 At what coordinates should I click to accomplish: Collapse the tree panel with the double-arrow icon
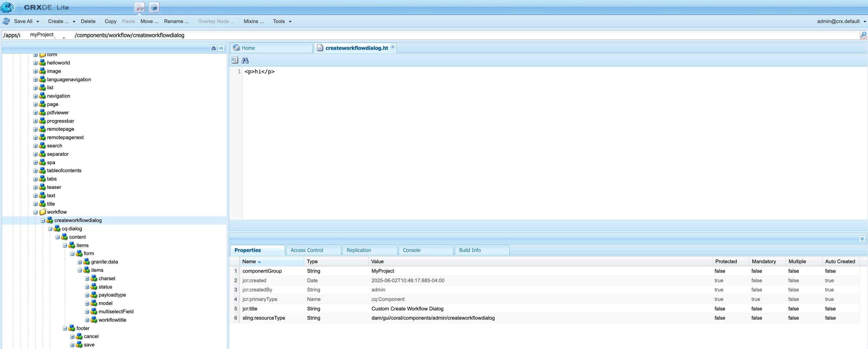pyautogui.click(x=221, y=48)
